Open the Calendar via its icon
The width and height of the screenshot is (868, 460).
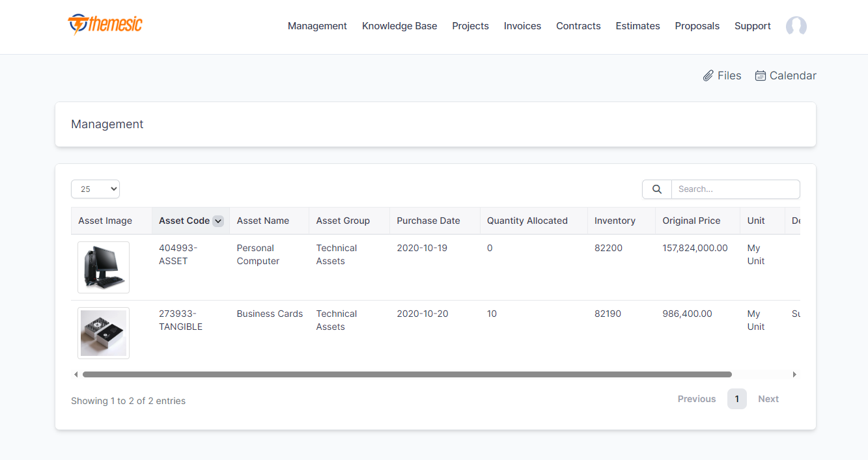tap(760, 75)
